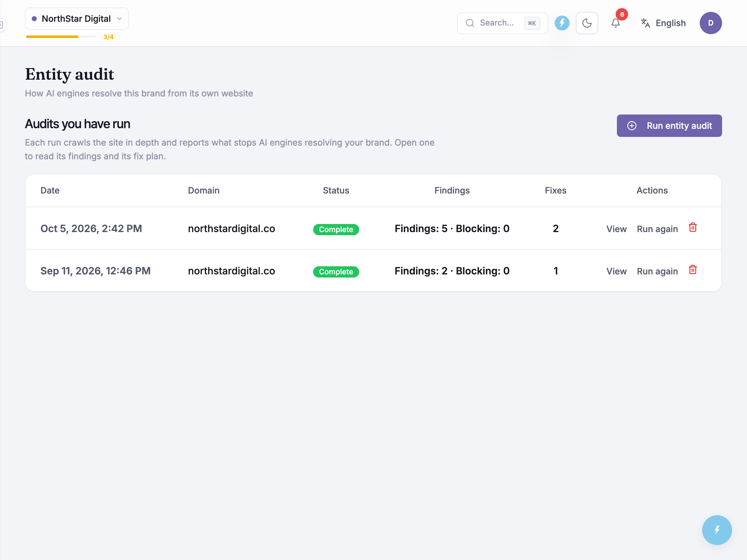View the Sep 11, 2026 audit
This screenshot has width=747, height=560.
(x=616, y=271)
